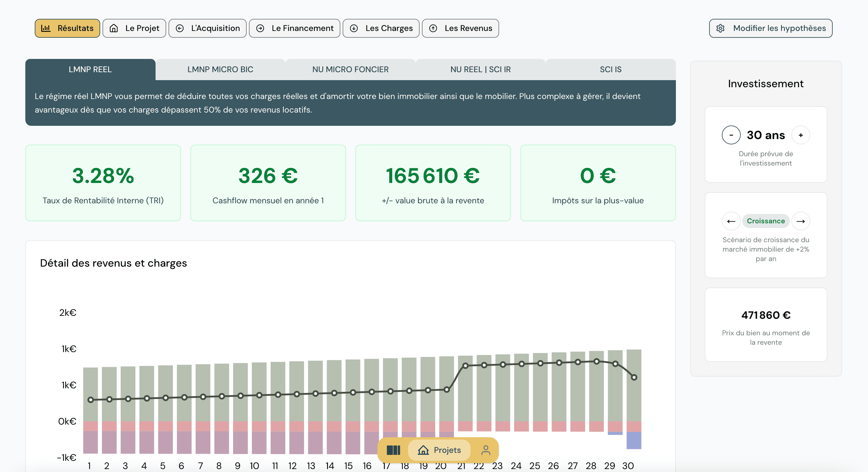Click the year 30 bar in the chart
868x472 pixels.
coord(634,387)
